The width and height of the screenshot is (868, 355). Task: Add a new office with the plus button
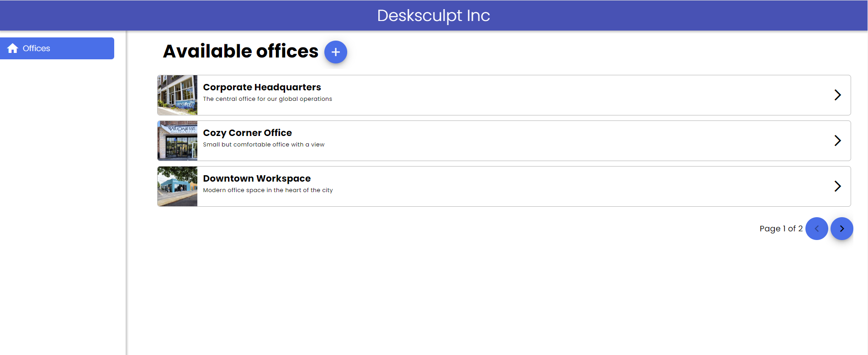[x=335, y=52]
